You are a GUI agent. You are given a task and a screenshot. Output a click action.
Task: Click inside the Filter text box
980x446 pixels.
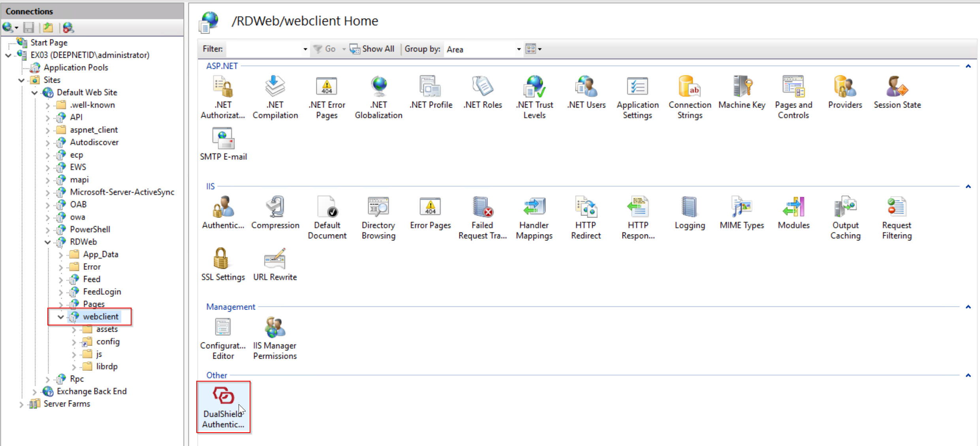click(x=264, y=49)
